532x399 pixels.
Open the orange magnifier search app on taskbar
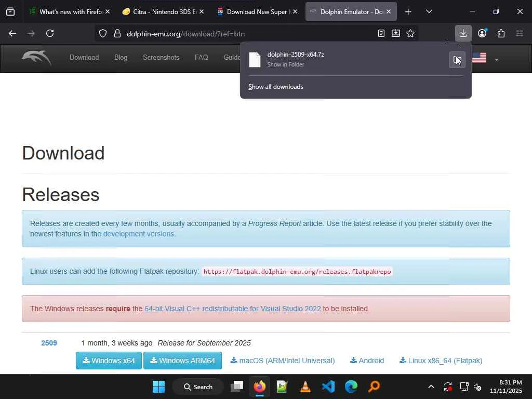point(374,387)
